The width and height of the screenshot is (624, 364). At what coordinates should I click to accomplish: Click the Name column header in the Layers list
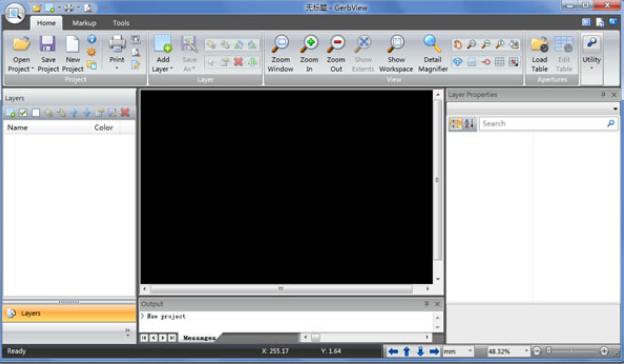[x=47, y=128]
